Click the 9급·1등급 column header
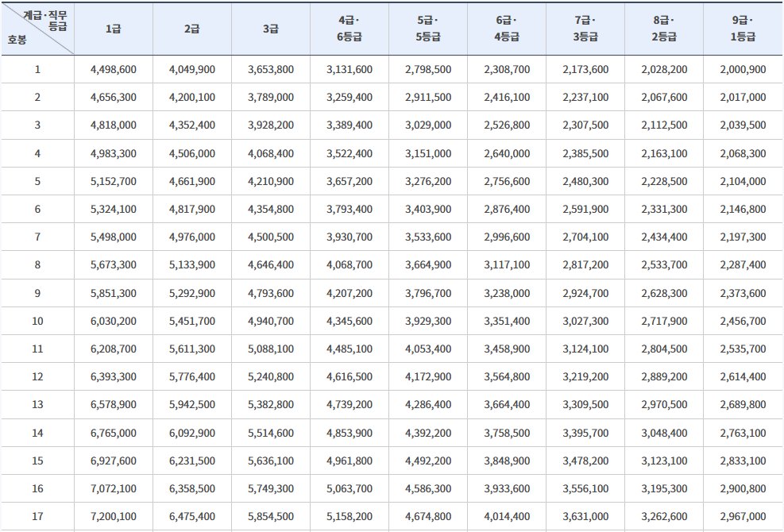Viewport: 784px width, 532px height. coord(743,29)
